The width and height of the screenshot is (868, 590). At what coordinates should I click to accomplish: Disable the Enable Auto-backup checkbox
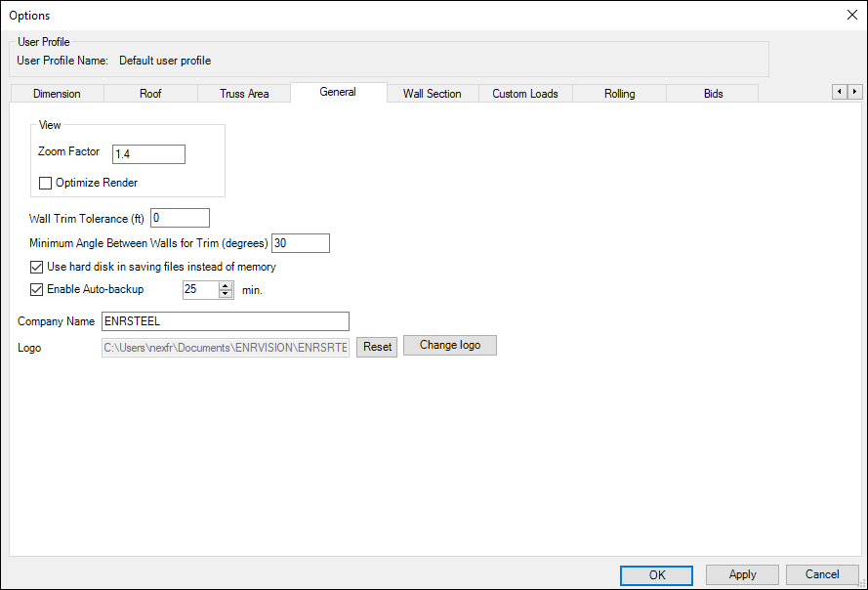click(x=38, y=290)
